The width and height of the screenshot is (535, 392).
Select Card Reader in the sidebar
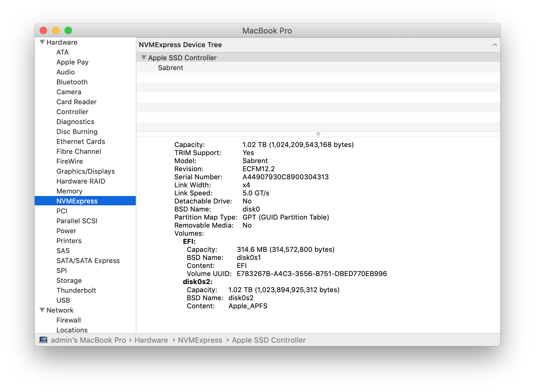pyautogui.click(x=76, y=102)
